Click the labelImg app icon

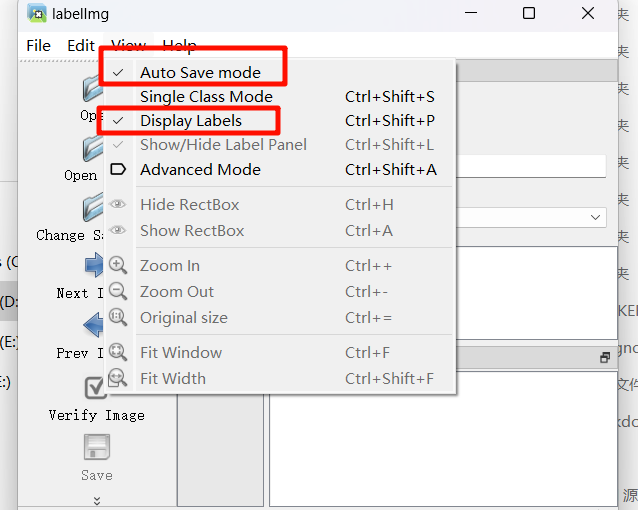37,13
